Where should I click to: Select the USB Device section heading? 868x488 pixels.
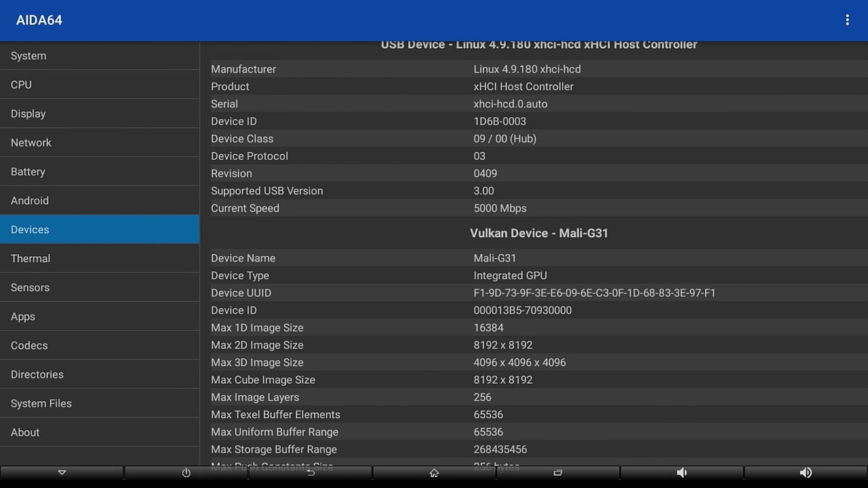[x=539, y=45]
